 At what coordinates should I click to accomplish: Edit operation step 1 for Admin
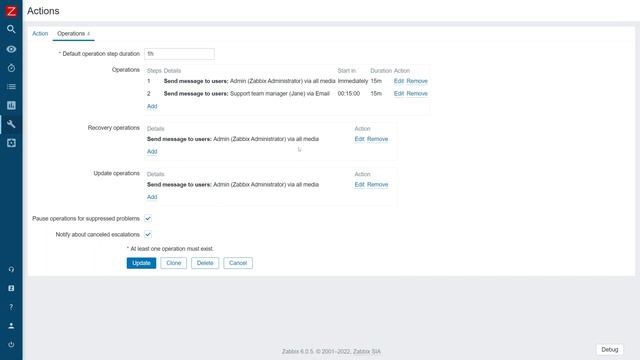tap(399, 81)
